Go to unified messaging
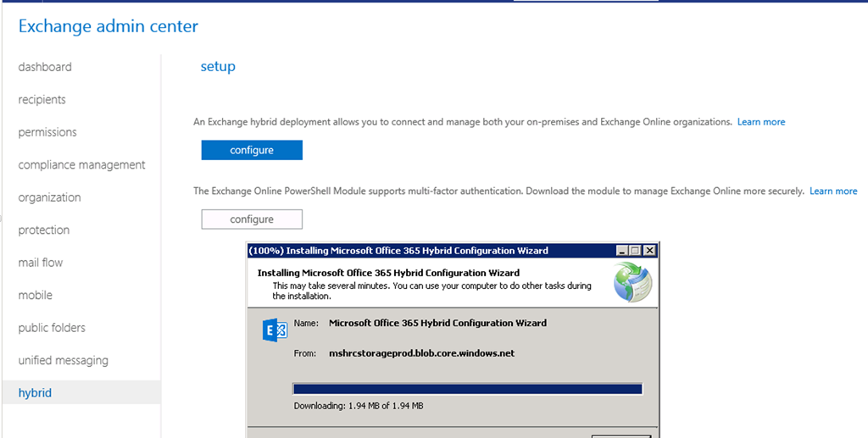Viewport: 868px width, 438px height. coord(63,361)
